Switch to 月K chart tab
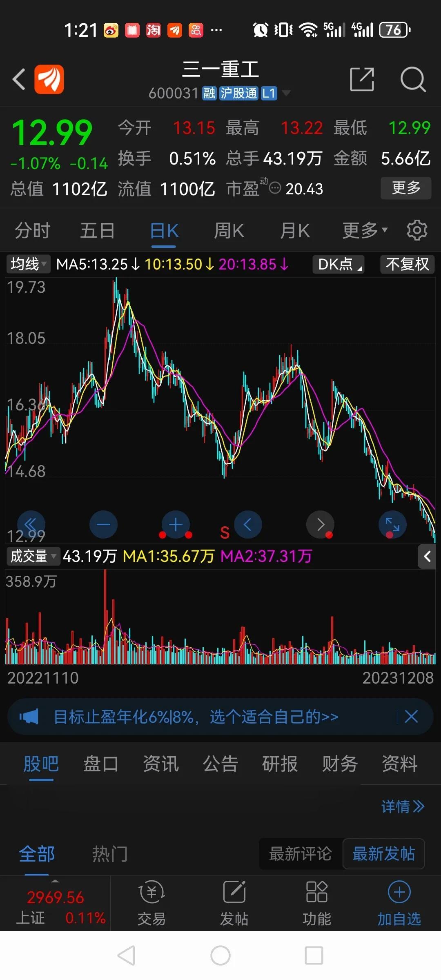Screen dimensions: 441x980 (295, 231)
